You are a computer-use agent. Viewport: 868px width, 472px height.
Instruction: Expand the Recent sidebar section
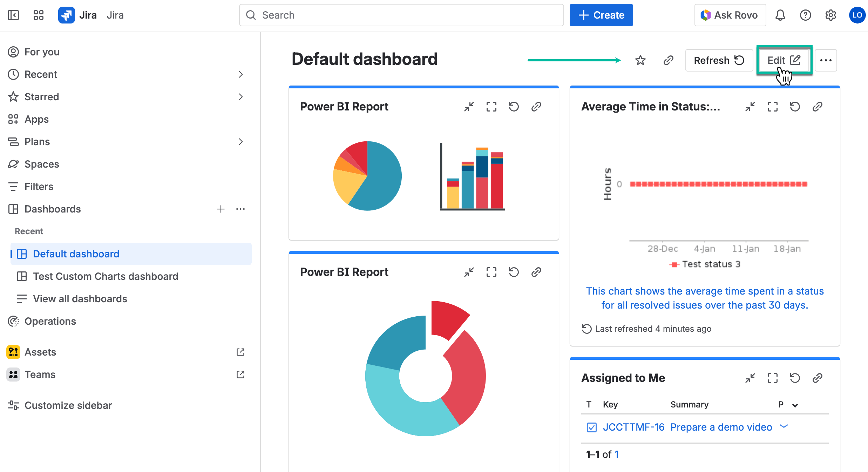coord(240,74)
